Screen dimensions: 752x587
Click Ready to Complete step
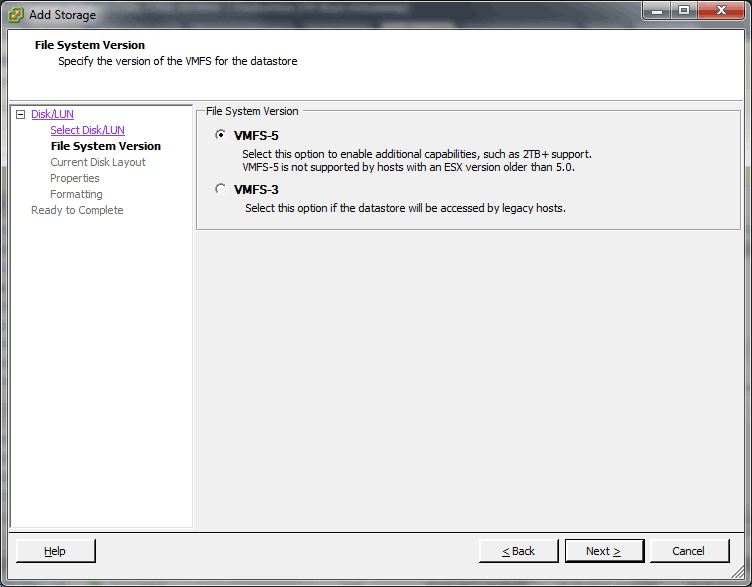point(77,210)
